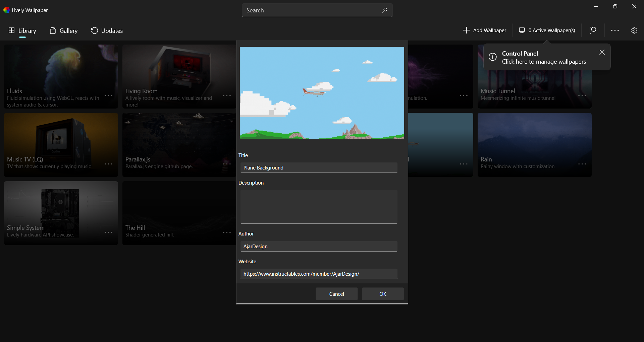The height and width of the screenshot is (342, 644).
Task: Open options for the partially hidden top card
Action: pos(464,96)
